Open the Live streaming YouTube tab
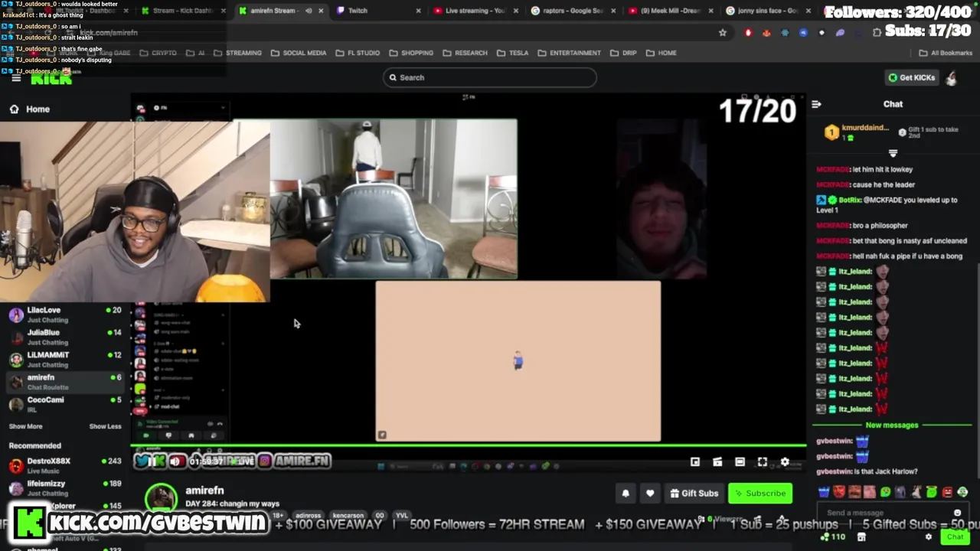 tap(476, 11)
